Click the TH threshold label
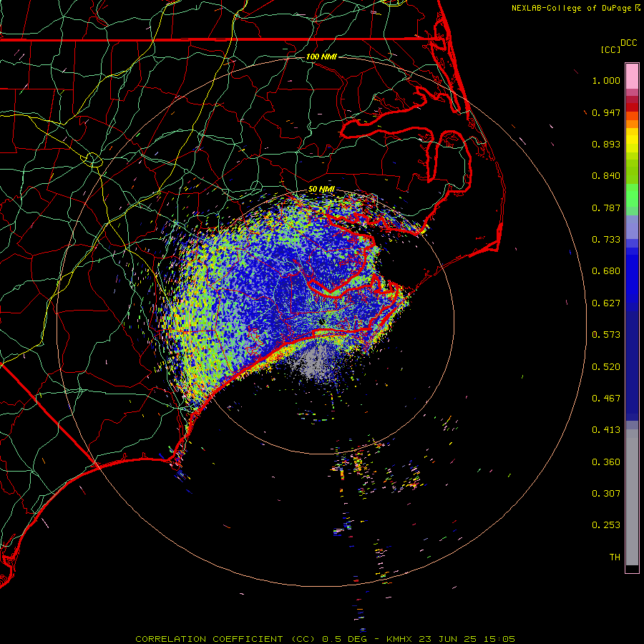Image resolution: width=644 pixels, height=644 pixels. 615,557
